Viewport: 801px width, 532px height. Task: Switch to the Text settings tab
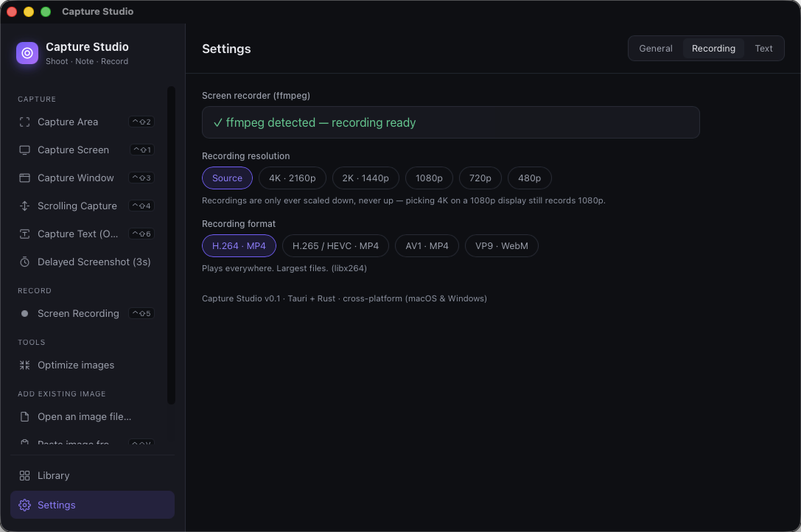coord(763,49)
